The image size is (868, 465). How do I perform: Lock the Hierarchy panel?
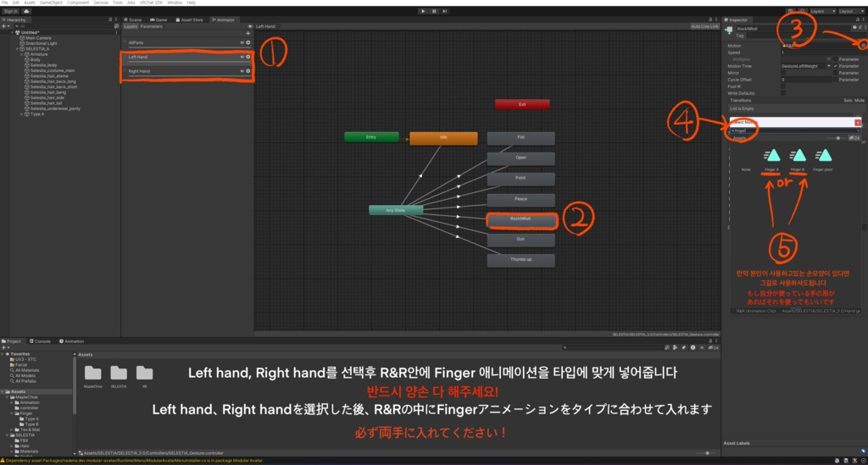point(110,20)
